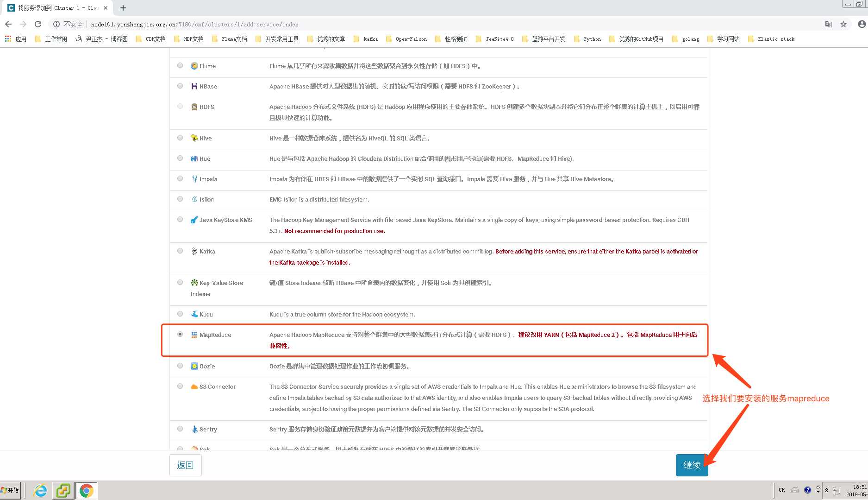868x500 pixels.
Task: Click the CH input language indicator
Action: click(x=782, y=490)
